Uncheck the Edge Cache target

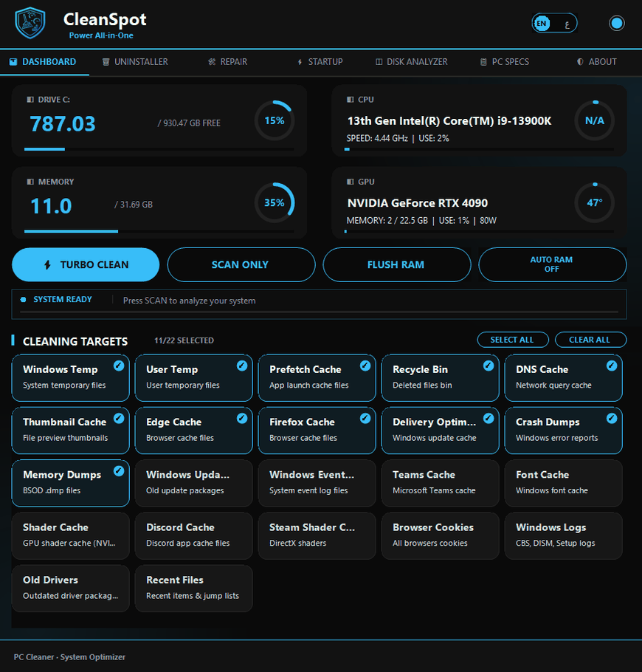tap(193, 431)
